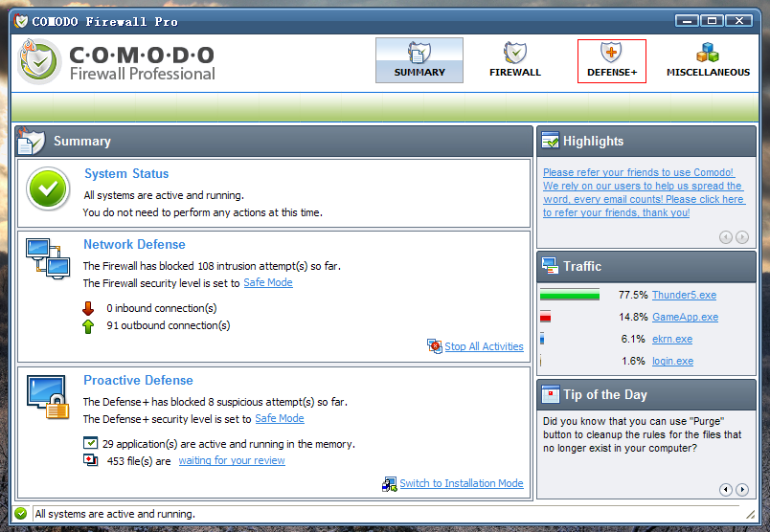Click the blue ekrn.exe traffic bar

click(x=542, y=339)
